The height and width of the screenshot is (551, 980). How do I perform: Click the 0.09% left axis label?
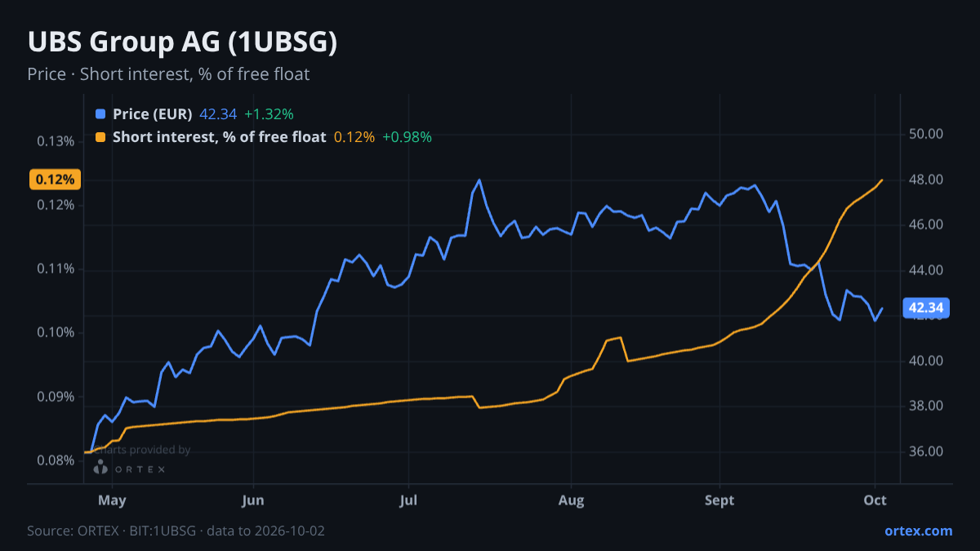coord(56,397)
